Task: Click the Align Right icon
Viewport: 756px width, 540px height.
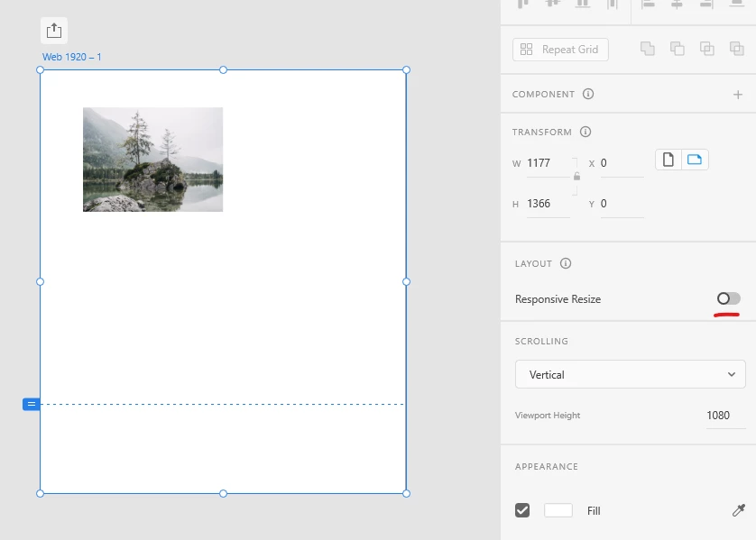Action: point(706,4)
